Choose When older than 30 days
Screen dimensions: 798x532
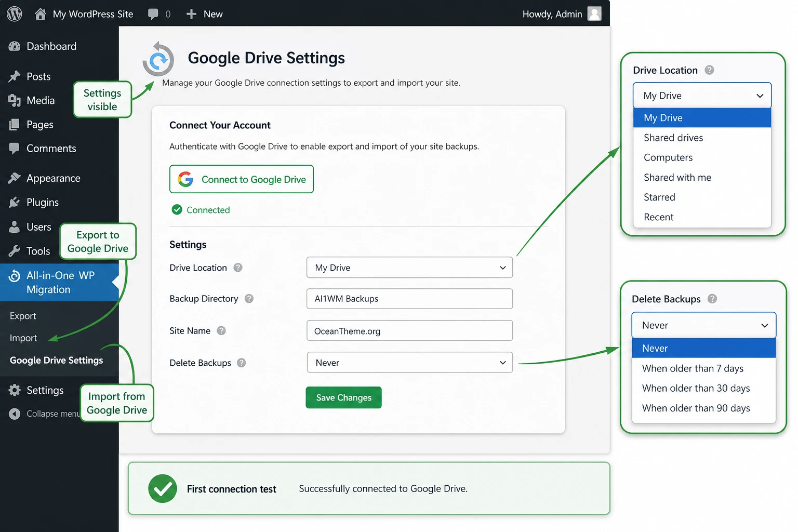coord(703,388)
